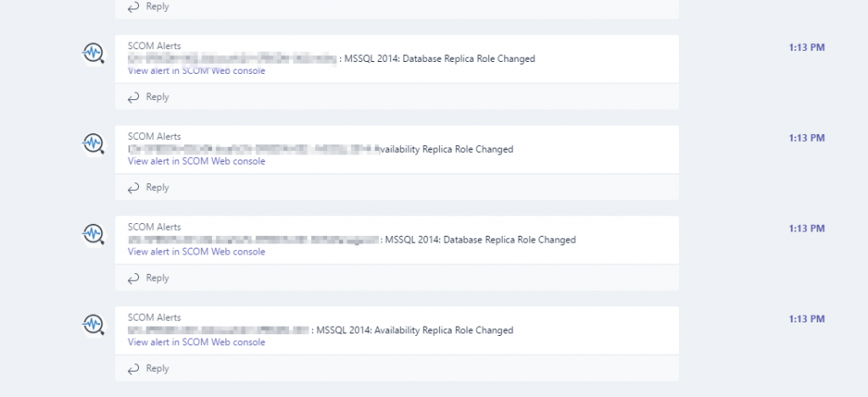Click the Reply arrow at the topmost cut-off message
The image size is (868, 397).
[x=148, y=7]
